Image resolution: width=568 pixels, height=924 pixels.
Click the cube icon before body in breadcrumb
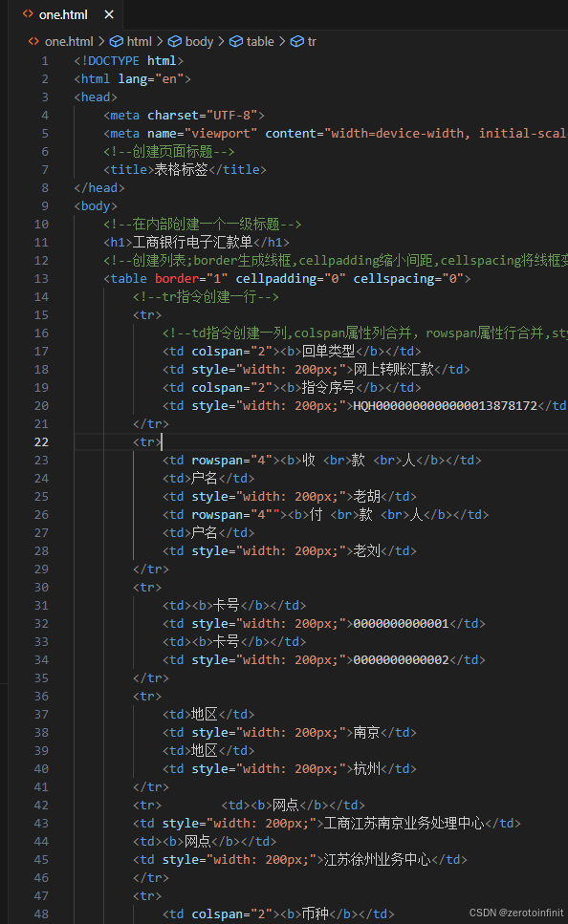tap(175, 41)
